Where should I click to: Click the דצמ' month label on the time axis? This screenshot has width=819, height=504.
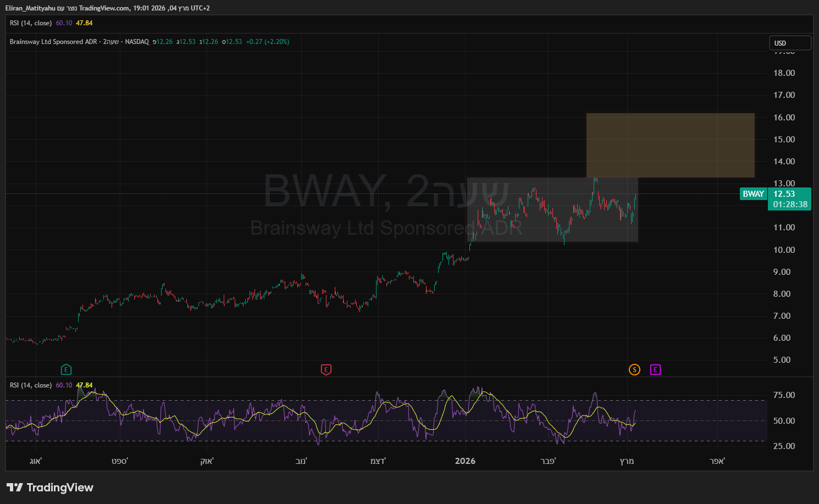click(378, 461)
